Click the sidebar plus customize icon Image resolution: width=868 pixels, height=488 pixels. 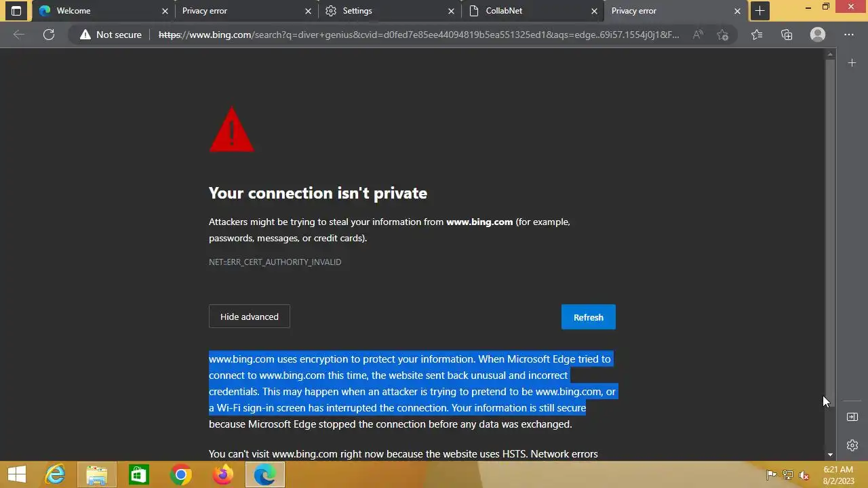click(x=852, y=63)
